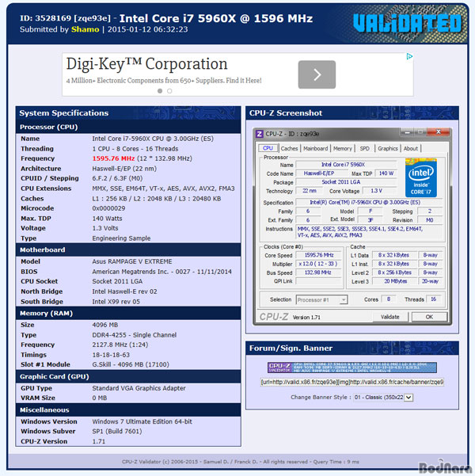475x476 pixels.
Task: Open the About tab
Action: (411, 148)
